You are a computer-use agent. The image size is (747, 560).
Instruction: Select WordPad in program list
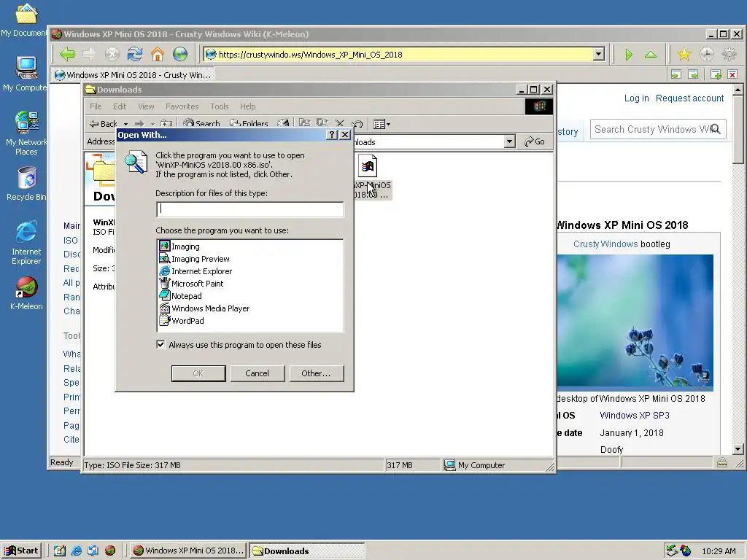pyautogui.click(x=182, y=321)
